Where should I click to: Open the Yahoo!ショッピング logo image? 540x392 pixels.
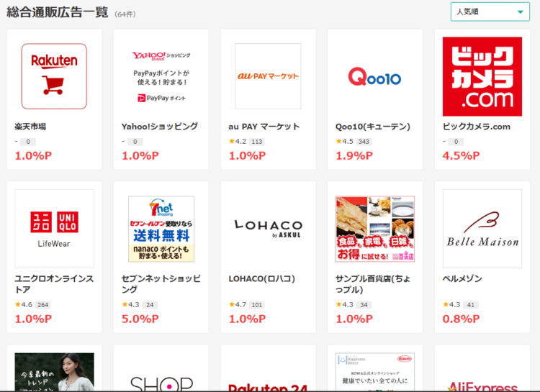[161, 76]
